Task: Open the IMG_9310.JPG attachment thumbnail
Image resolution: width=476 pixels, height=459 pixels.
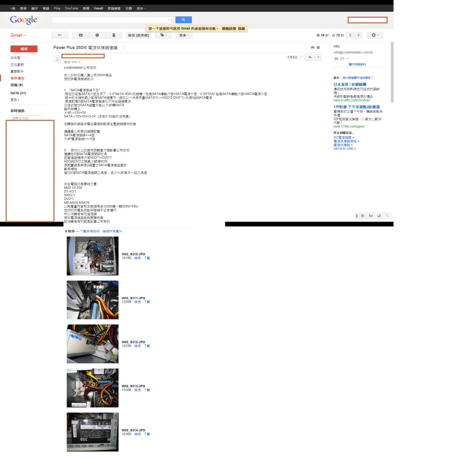Action: coord(92,256)
